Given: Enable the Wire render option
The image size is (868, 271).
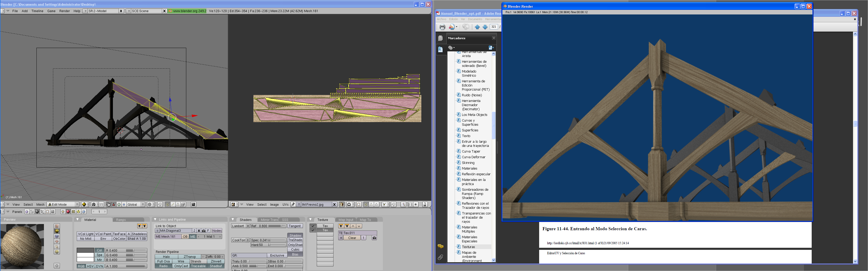Looking at the screenshot, I should click(x=181, y=261).
